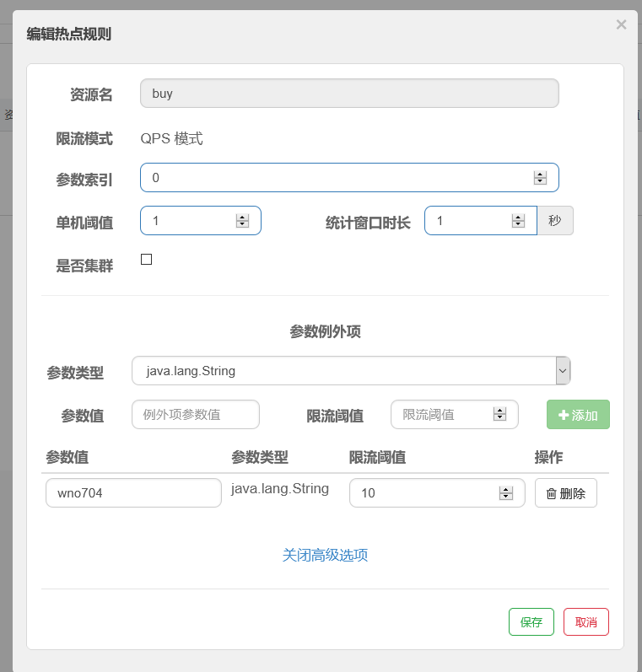Viewport: 642px width, 672px height.
Task: Click the 限流阈值 placeholder input field
Action: pyautogui.click(x=443, y=415)
